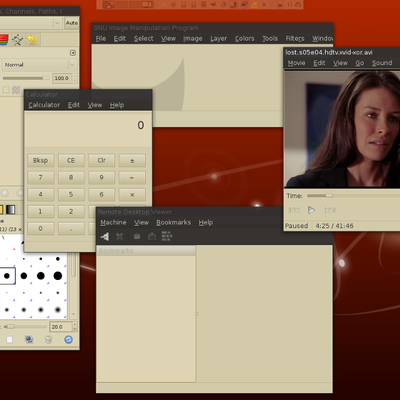The image size is (400, 400).
Task: Click the opacity value field 100.0
Action: 62,78
